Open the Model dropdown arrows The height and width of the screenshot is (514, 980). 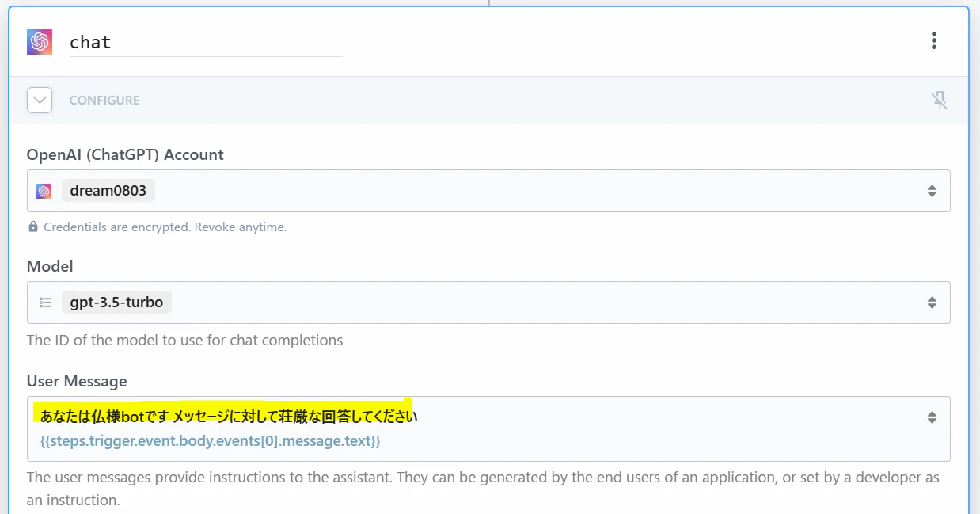point(932,303)
